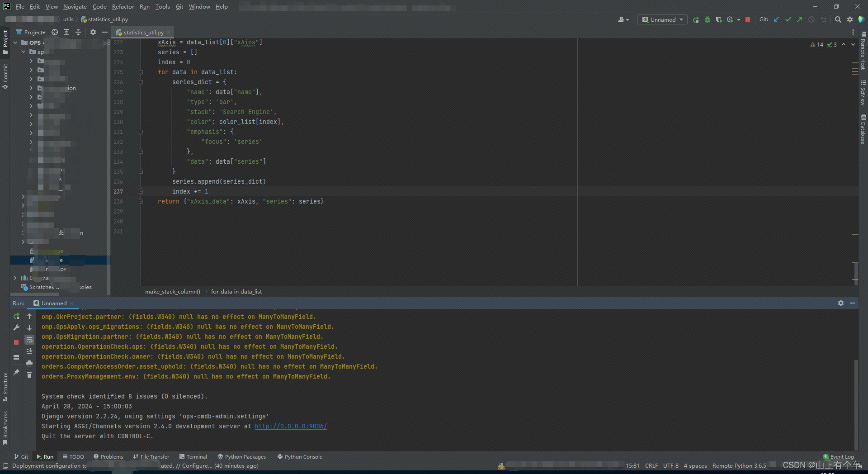The width and height of the screenshot is (868, 474).
Task: Print console output with the printer icon
Action: coord(29,363)
